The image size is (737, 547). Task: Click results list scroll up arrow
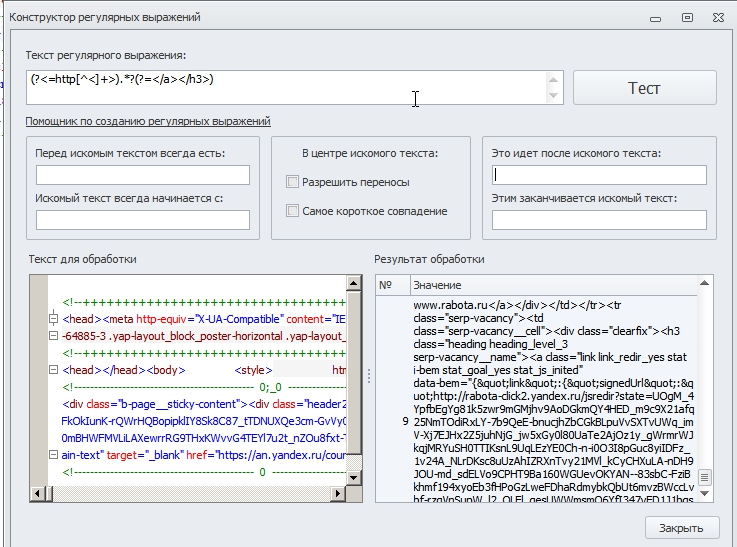coord(704,283)
